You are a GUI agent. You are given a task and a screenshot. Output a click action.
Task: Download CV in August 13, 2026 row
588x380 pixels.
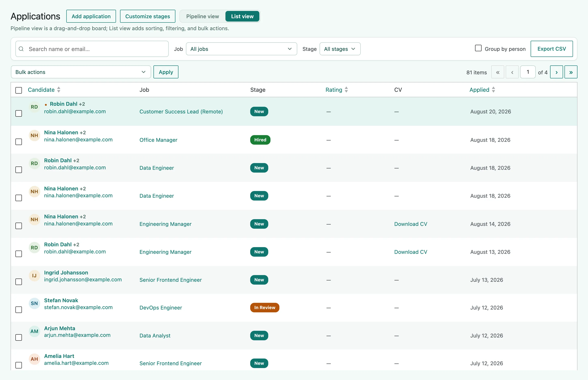pos(410,252)
